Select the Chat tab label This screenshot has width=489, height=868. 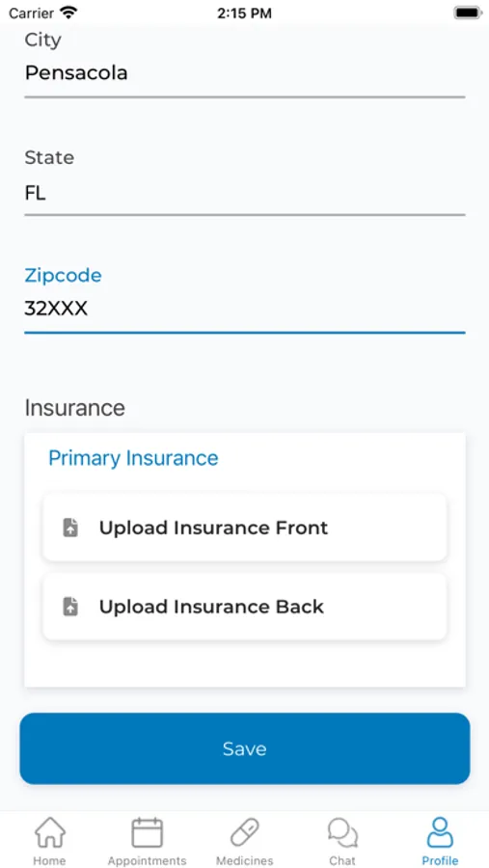[x=342, y=861]
